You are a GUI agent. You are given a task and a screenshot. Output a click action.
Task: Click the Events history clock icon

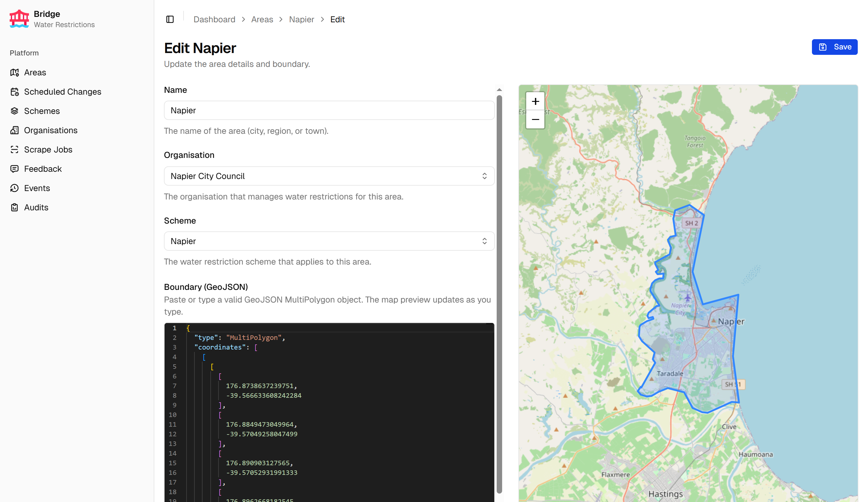pyautogui.click(x=14, y=188)
